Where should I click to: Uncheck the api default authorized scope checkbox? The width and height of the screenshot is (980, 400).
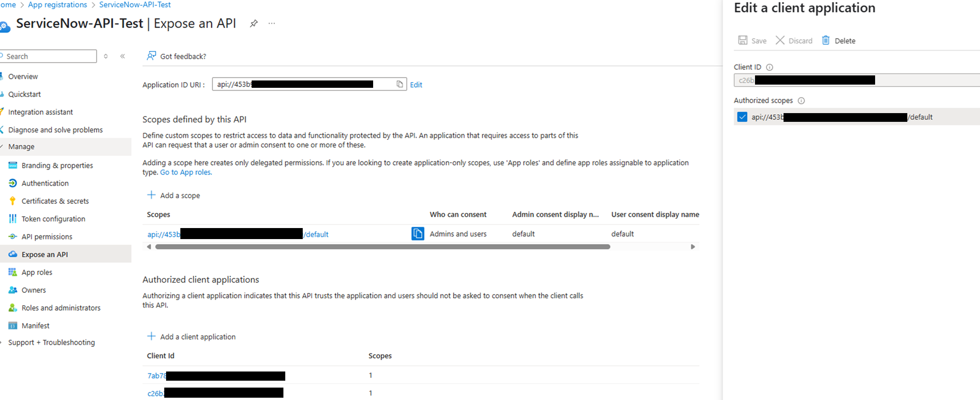click(x=742, y=117)
